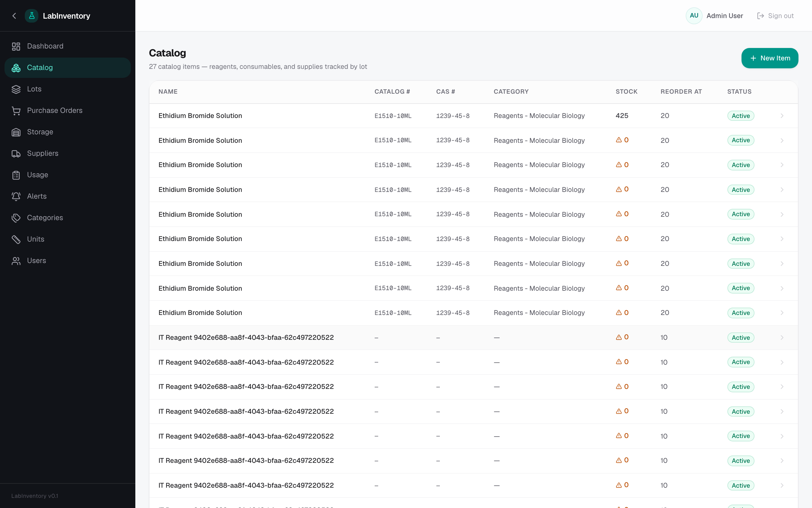The height and width of the screenshot is (508, 812).
Task: Click Active badge on first Ethidium Bromide row
Action: click(x=741, y=116)
